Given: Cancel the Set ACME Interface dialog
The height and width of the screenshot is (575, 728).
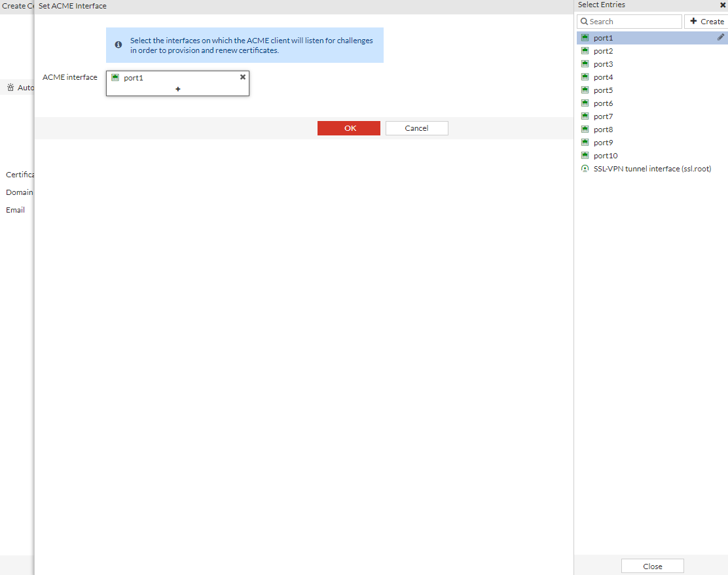Looking at the screenshot, I should point(417,128).
